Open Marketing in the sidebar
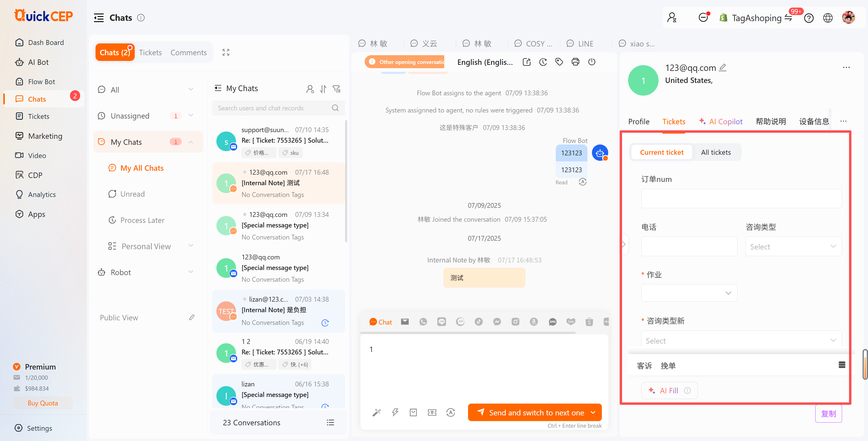868x441 pixels. pyautogui.click(x=39, y=136)
